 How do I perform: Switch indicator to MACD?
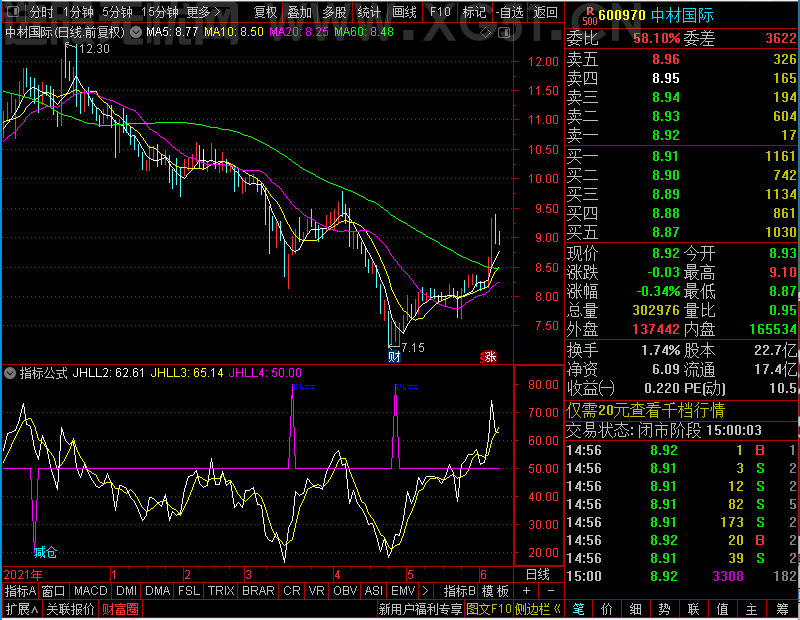click(90, 591)
